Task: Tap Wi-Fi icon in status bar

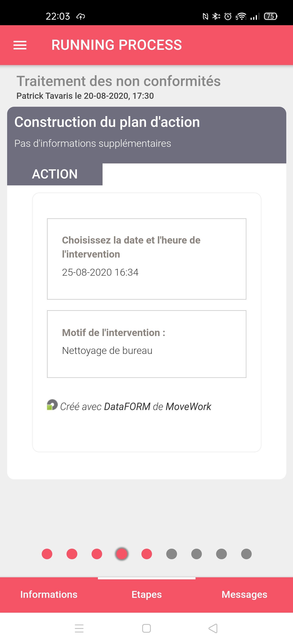Action: (x=241, y=16)
